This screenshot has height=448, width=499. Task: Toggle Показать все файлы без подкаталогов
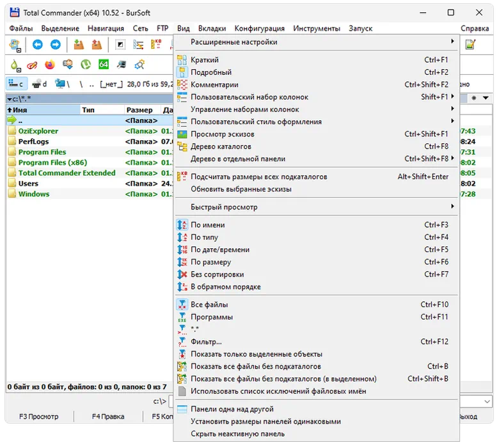[x=316, y=367]
